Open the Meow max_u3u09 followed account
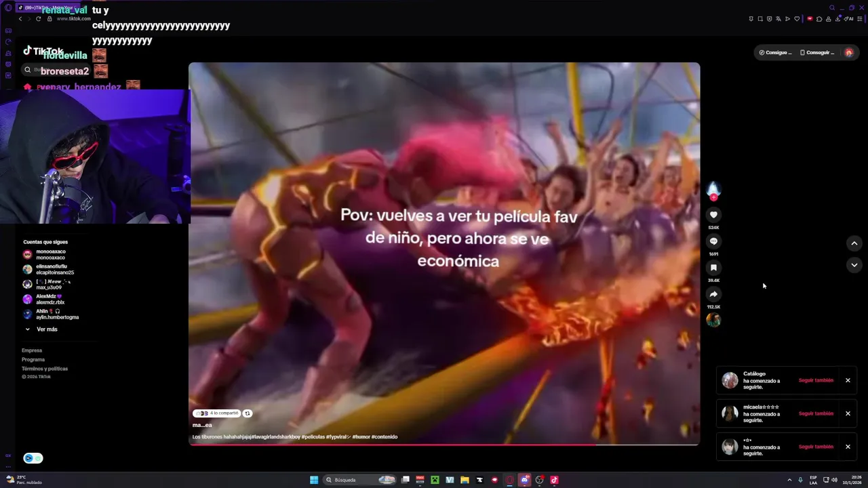The image size is (868, 488). coord(46,285)
